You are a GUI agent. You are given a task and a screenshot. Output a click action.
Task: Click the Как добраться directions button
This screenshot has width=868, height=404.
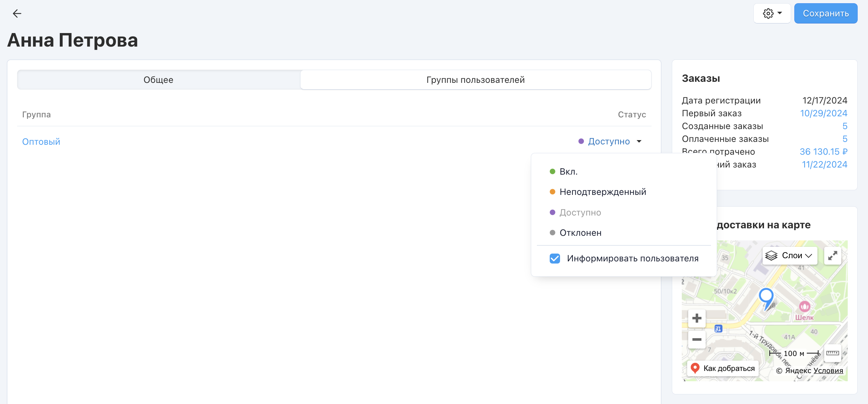tap(723, 368)
